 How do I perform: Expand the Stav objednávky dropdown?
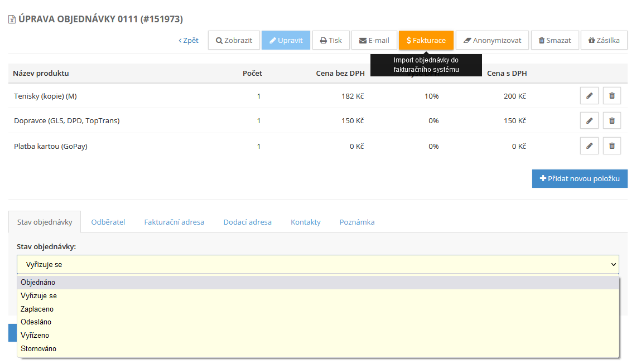tap(317, 264)
